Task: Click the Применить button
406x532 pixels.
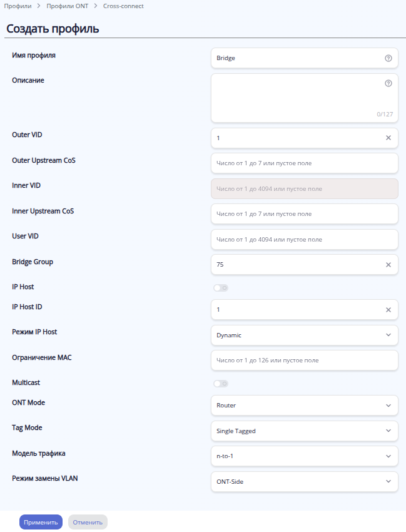Action: coord(41,522)
